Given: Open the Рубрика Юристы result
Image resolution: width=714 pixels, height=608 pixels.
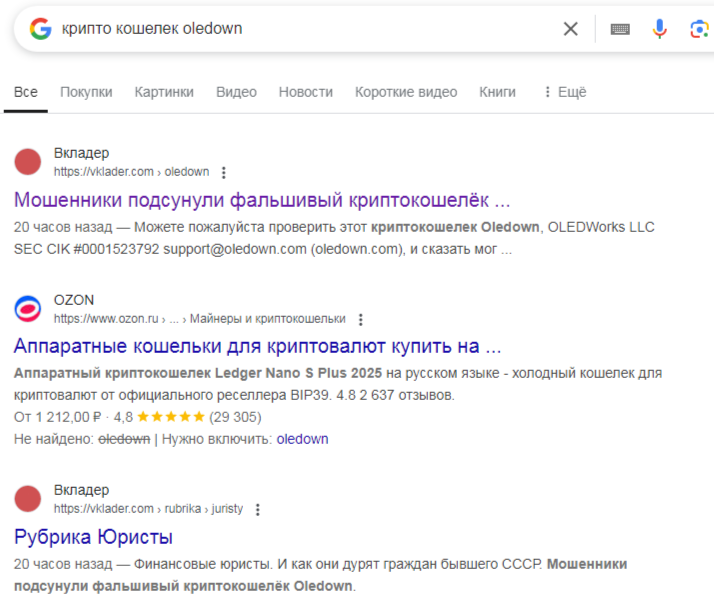Looking at the screenshot, I should (93, 537).
